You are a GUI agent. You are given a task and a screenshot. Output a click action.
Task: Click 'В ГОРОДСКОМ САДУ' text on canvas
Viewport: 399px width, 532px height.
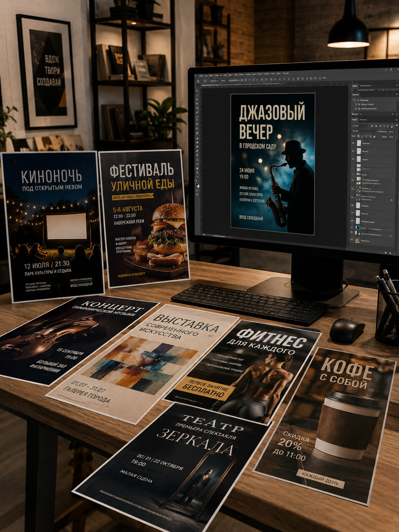pyautogui.click(x=258, y=146)
